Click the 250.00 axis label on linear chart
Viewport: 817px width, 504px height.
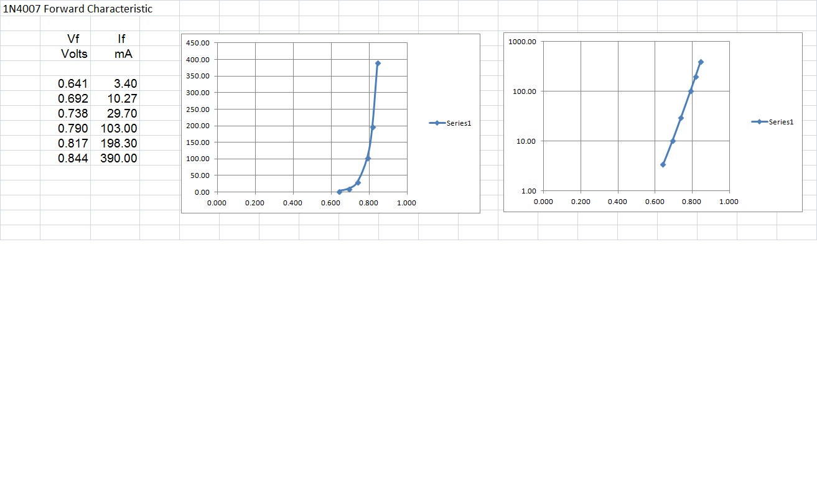(198, 110)
